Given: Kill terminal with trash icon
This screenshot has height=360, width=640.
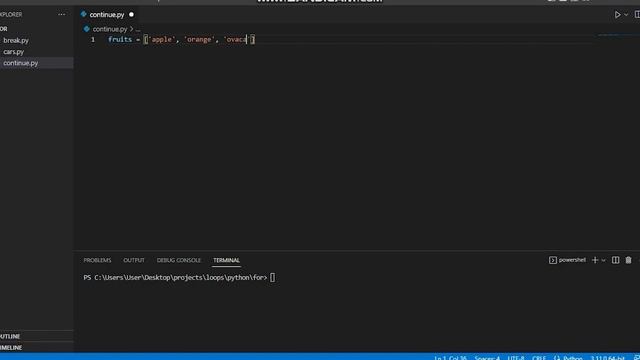Looking at the screenshot, I should tap(628, 260).
